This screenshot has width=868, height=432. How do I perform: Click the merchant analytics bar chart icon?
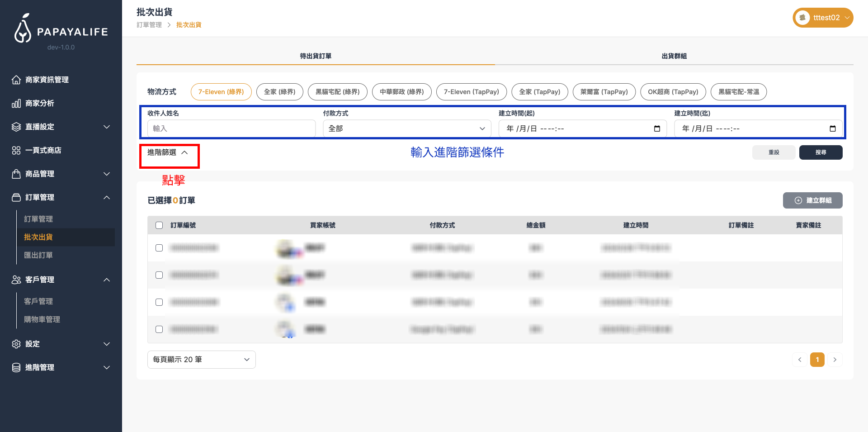point(16,104)
